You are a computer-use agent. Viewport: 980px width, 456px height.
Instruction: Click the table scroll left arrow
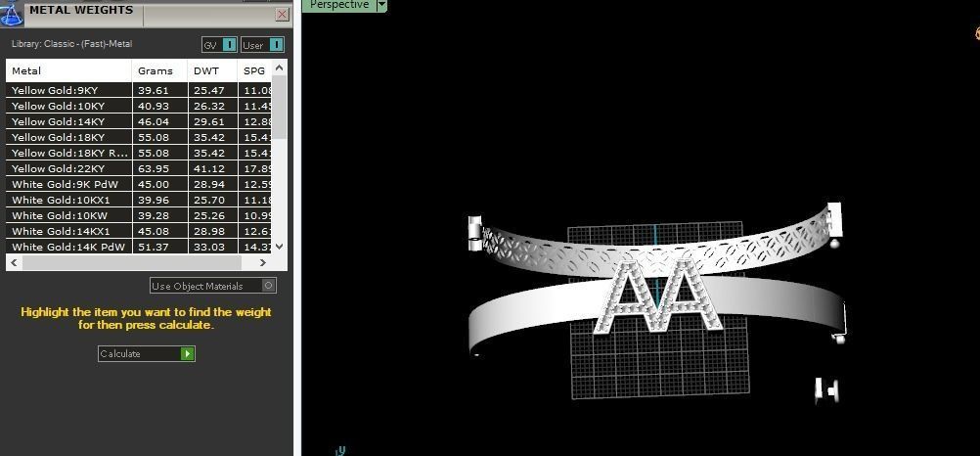point(15,262)
